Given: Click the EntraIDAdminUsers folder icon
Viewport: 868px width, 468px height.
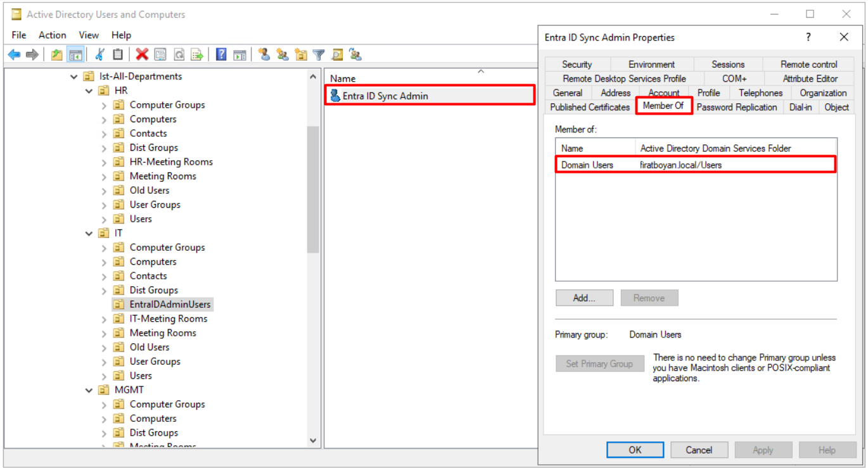Looking at the screenshot, I should (x=118, y=305).
